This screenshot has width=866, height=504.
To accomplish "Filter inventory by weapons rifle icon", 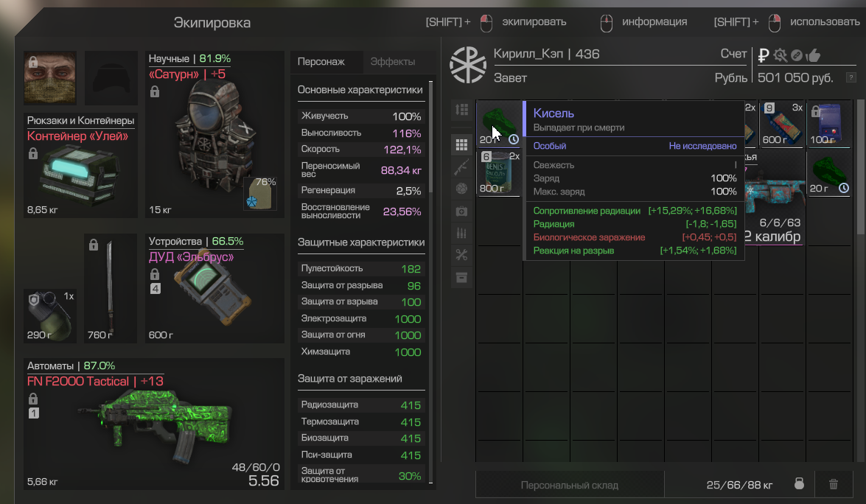I will 461,167.
